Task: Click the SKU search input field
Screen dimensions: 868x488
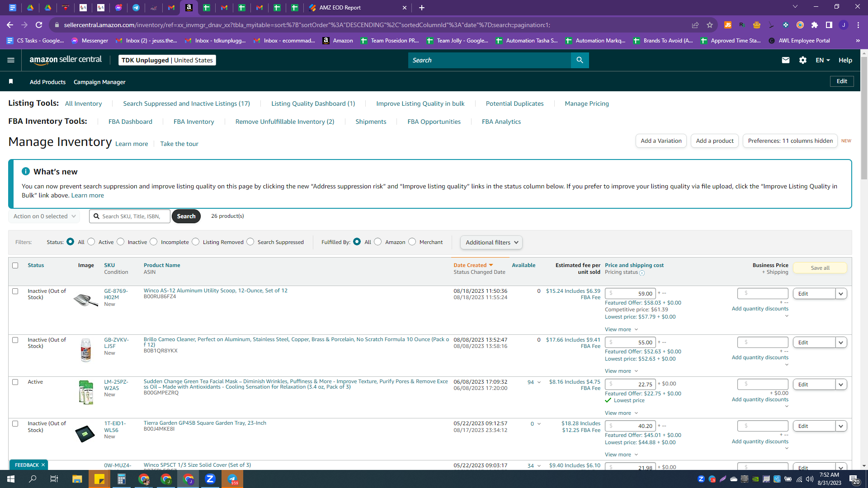Action: point(130,216)
